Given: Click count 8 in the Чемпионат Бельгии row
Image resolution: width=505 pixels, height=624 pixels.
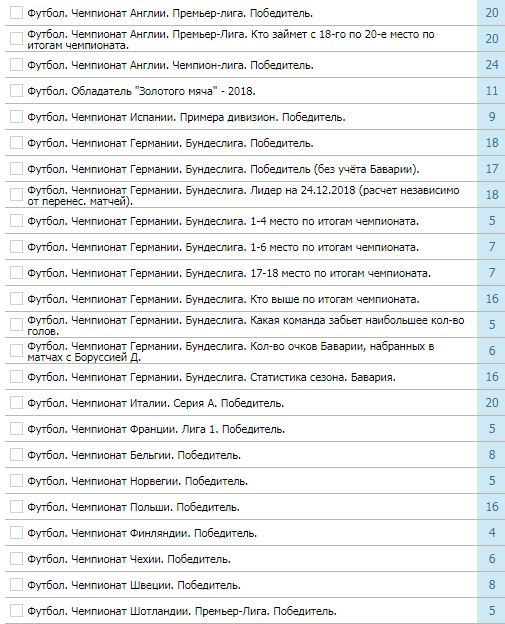Looking at the screenshot, I should pyautogui.click(x=491, y=454).
